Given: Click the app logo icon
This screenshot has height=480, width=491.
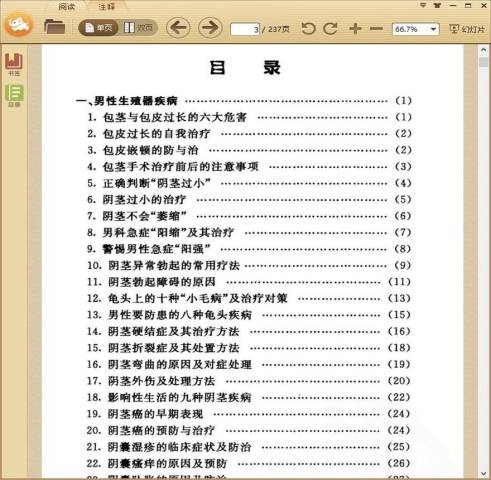Looking at the screenshot, I should point(19,24).
